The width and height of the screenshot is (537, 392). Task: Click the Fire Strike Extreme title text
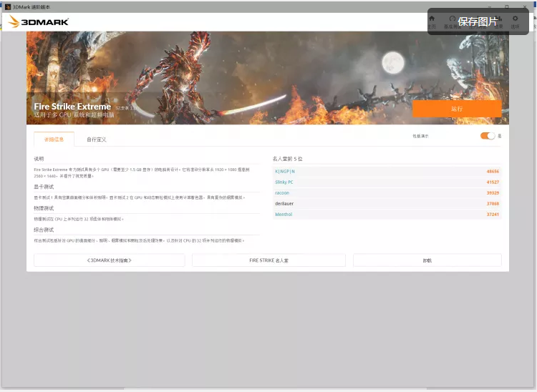click(72, 107)
